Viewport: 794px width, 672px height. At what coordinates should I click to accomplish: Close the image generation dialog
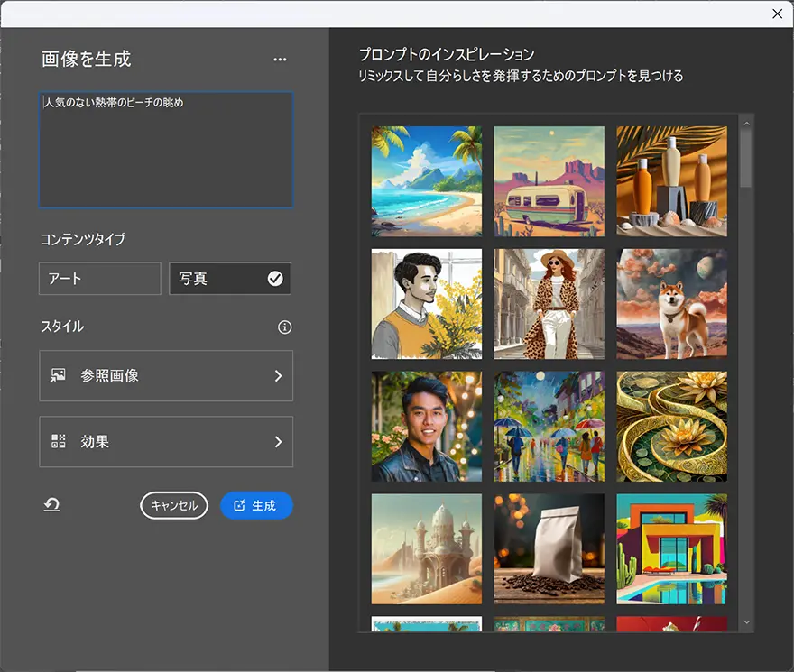click(777, 14)
